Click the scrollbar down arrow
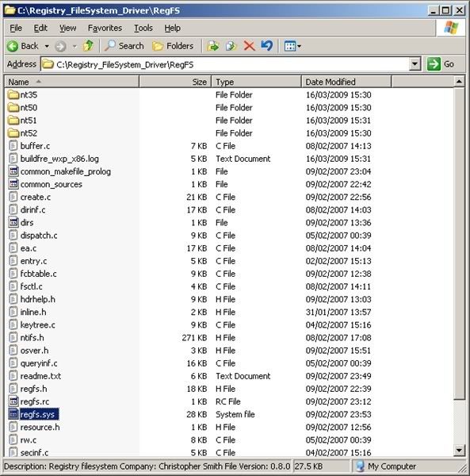The width and height of the screenshot is (470, 476). [459, 451]
